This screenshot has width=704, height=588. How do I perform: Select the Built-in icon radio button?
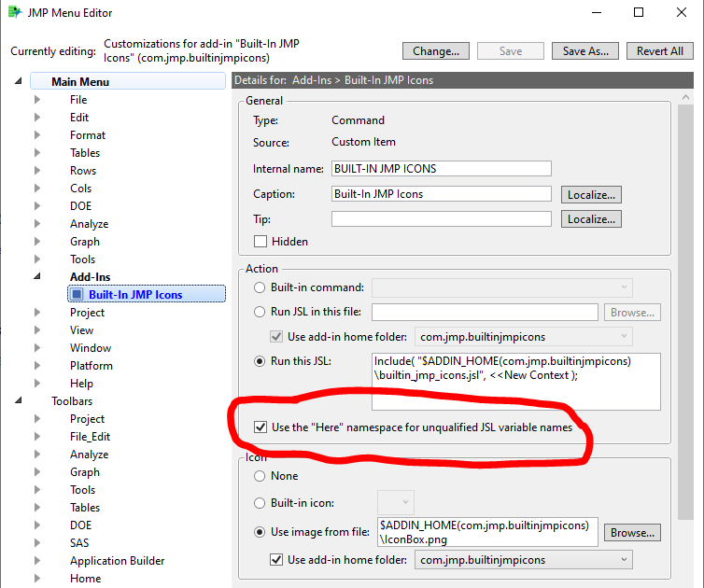coord(260,503)
